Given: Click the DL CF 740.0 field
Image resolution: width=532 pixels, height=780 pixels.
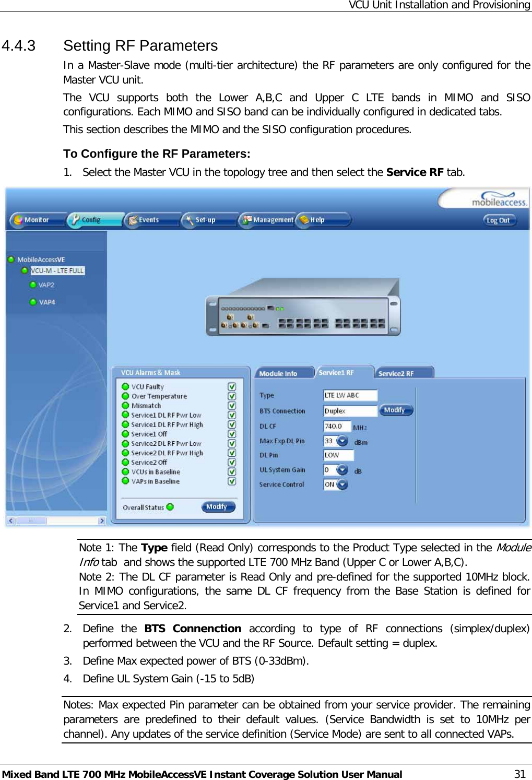Looking at the screenshot, I should point(337,427).
